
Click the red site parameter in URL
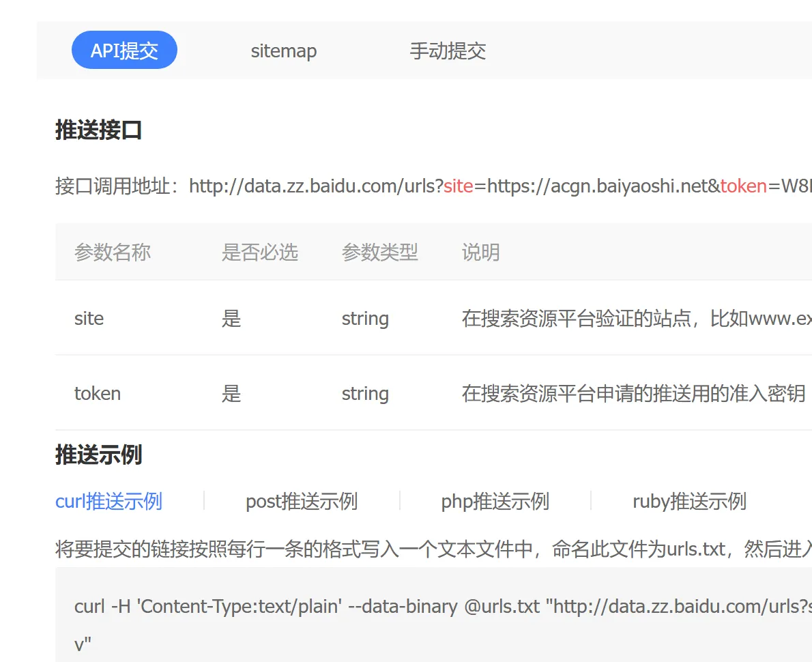pos(459,186)
